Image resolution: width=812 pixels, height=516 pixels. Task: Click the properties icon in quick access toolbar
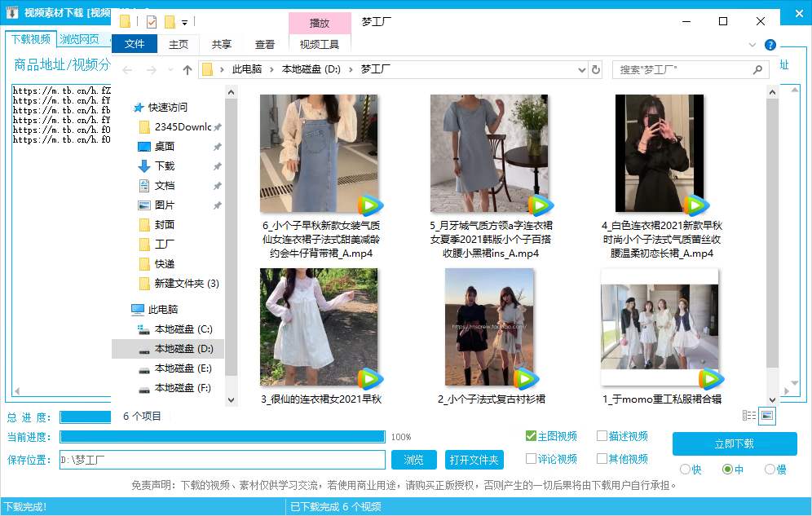tap(151, 22)
